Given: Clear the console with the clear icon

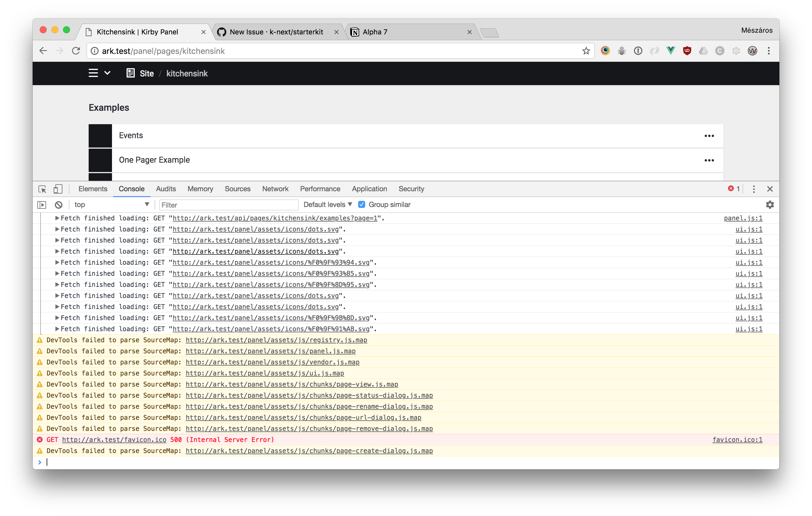Looking at the screenshot, I should pyautogui.click(x=59, y=205).
